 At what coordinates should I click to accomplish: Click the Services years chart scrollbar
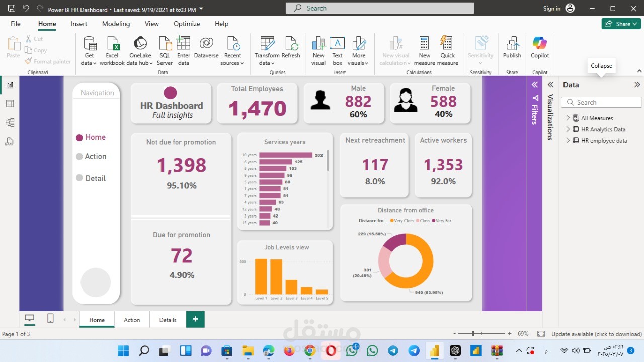(x=328, y=160)
